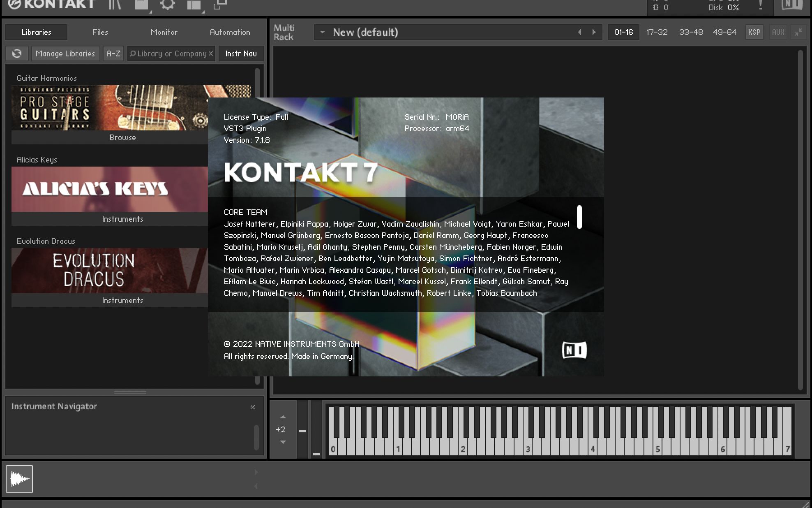Click the minimize rack view icon

pos(798,32)
